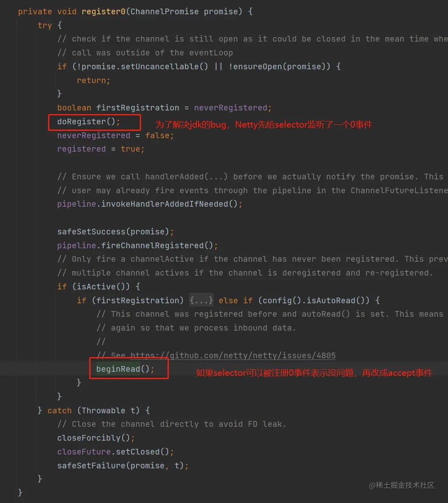Click the beginRead() method call

coord(125,369)
